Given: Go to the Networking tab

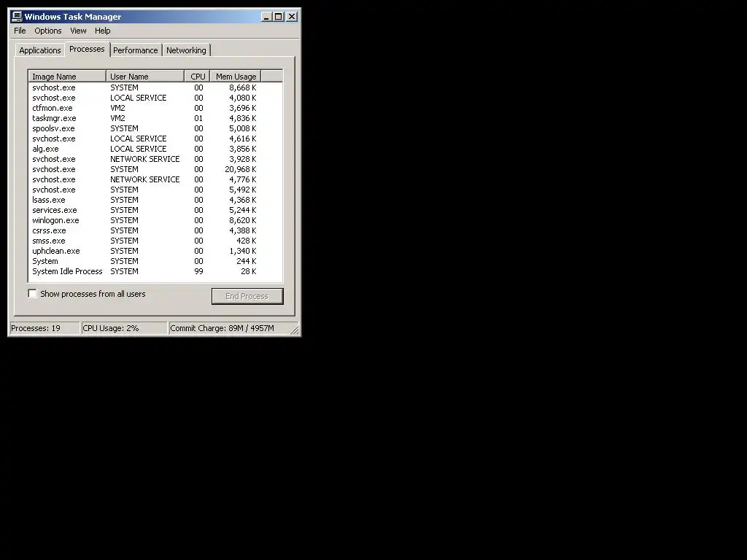Looking at the screenshot, I should (x=186, y=50).
